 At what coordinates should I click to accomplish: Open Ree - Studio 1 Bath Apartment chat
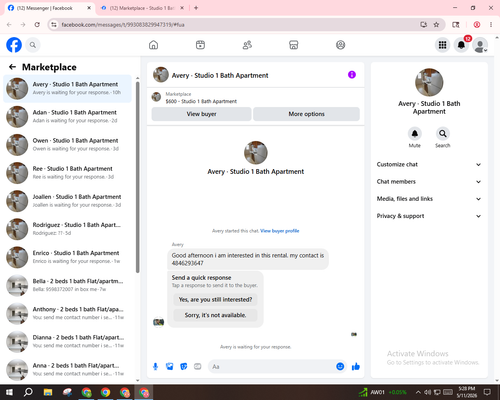(67, 173)
